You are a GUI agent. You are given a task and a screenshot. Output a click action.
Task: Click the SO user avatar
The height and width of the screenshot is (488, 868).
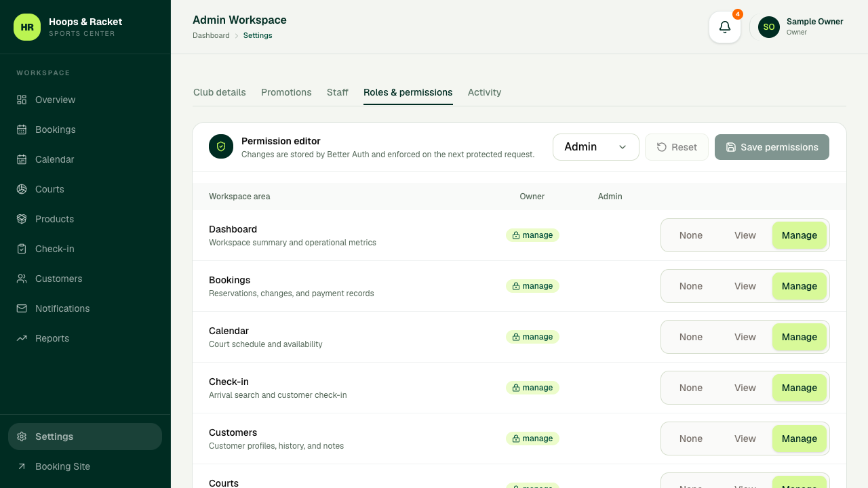[769, 27]
